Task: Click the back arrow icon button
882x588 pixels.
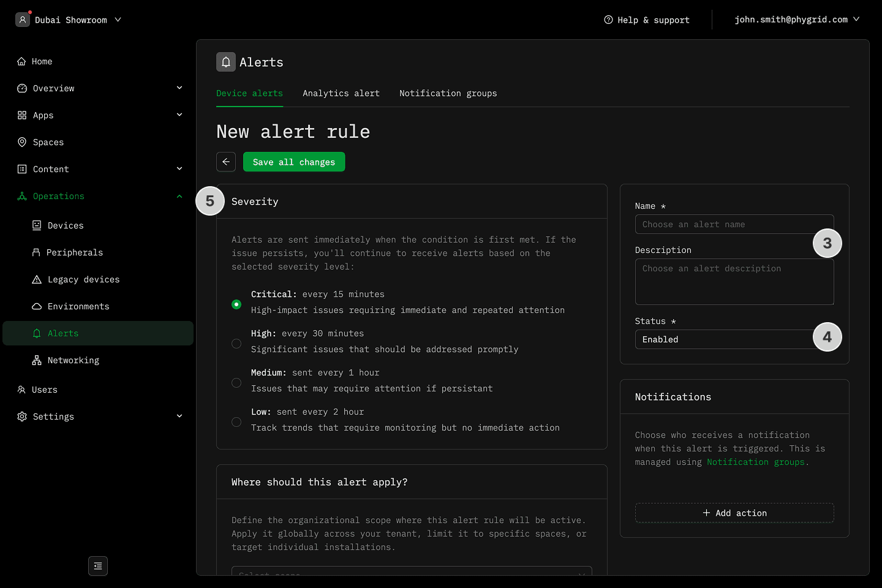Action: (x=226, y=162)
